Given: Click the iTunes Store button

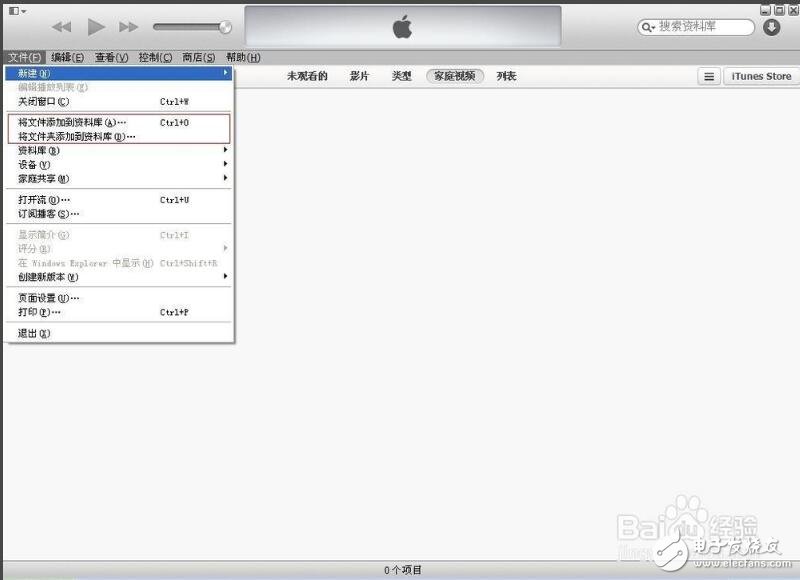Looking at the screenshot, I should pos(761,75).
